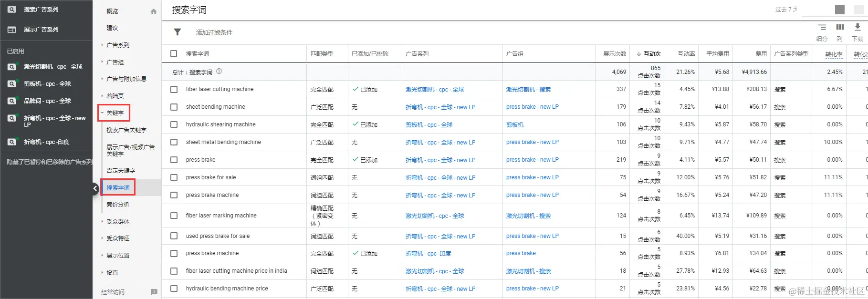Open press brake - new LP link in sheet bending machine row
868x299 pixels.
point(533,107)
